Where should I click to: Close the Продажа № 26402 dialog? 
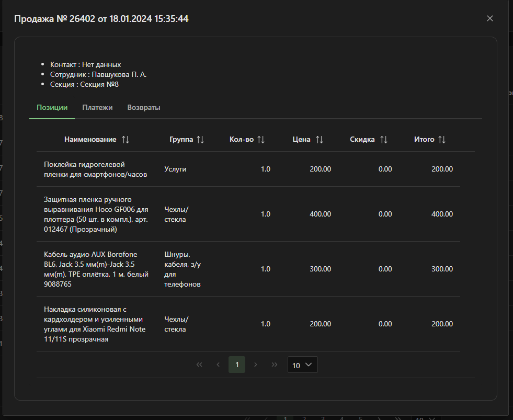(490, 18)
